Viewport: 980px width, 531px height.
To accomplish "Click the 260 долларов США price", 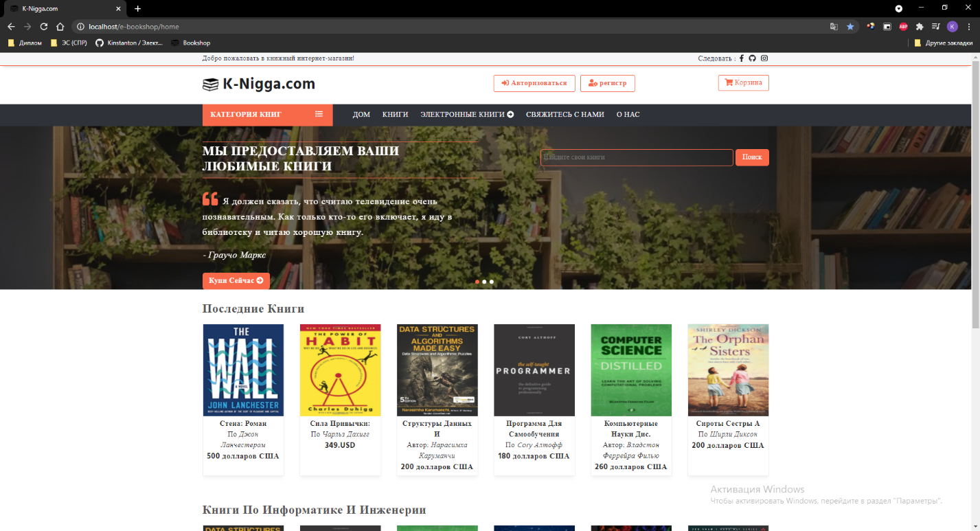I will (x=631, y=467).
